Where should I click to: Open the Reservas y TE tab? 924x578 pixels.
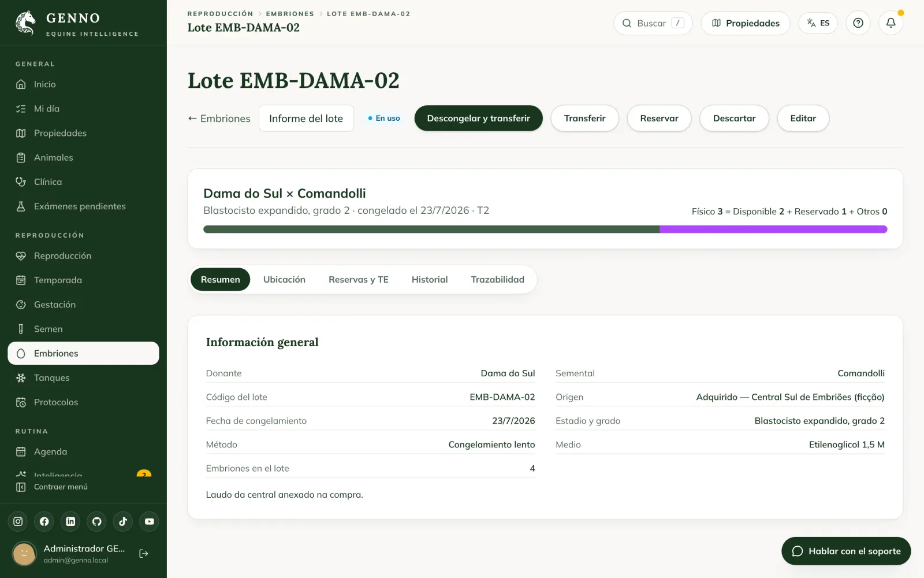point(359,280)
